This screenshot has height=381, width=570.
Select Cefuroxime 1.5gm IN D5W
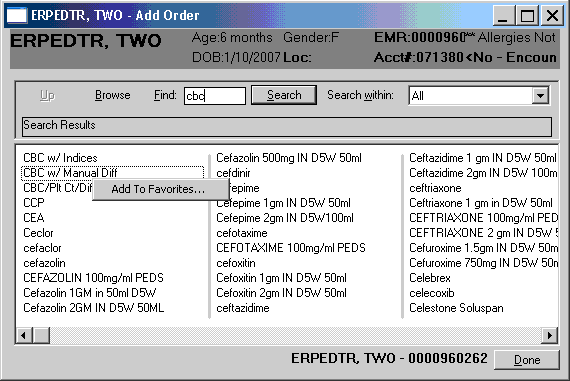(483, 248)
